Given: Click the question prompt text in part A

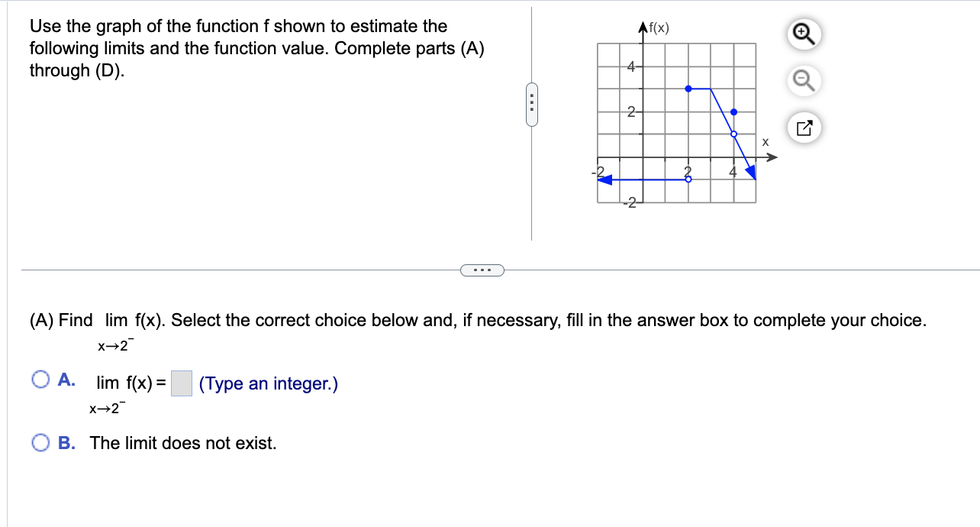Looking at the screenshot, I should point(305,320).
